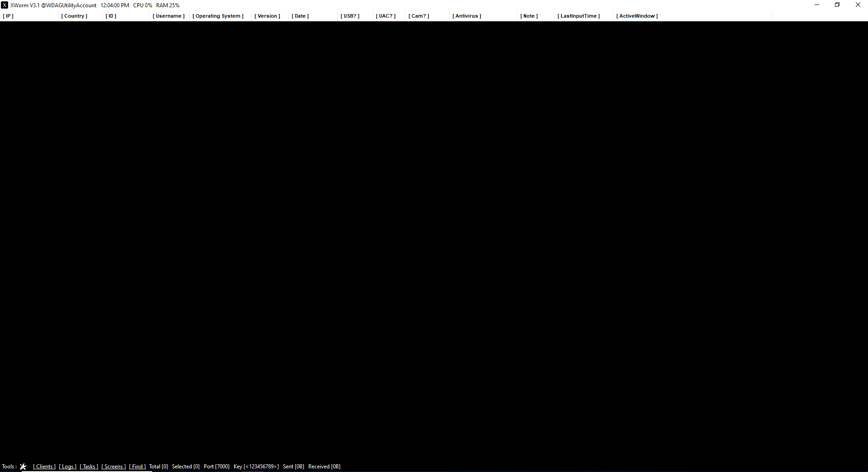Sort by the LastInputTime column header
This screenshot has height=472, width=868.
[x=584, y=16]
